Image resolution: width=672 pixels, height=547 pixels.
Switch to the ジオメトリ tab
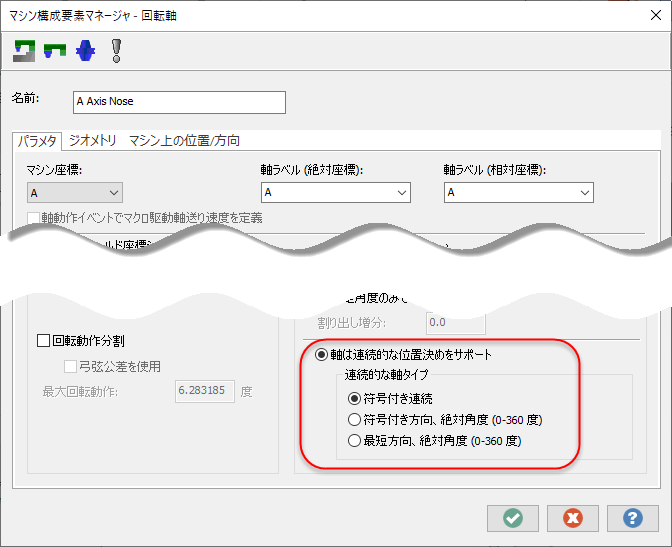tap(92, 141)
